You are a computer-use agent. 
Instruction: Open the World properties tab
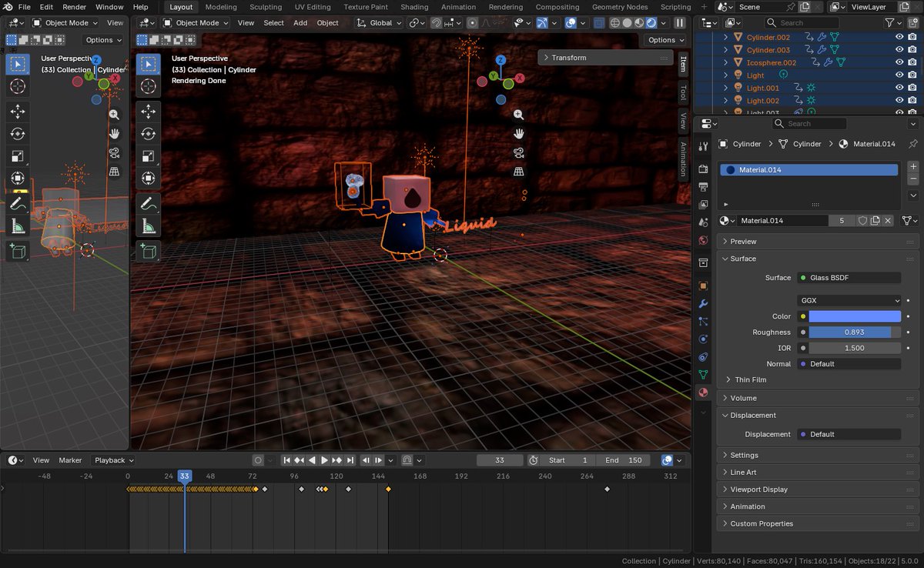tap(703, 240)
